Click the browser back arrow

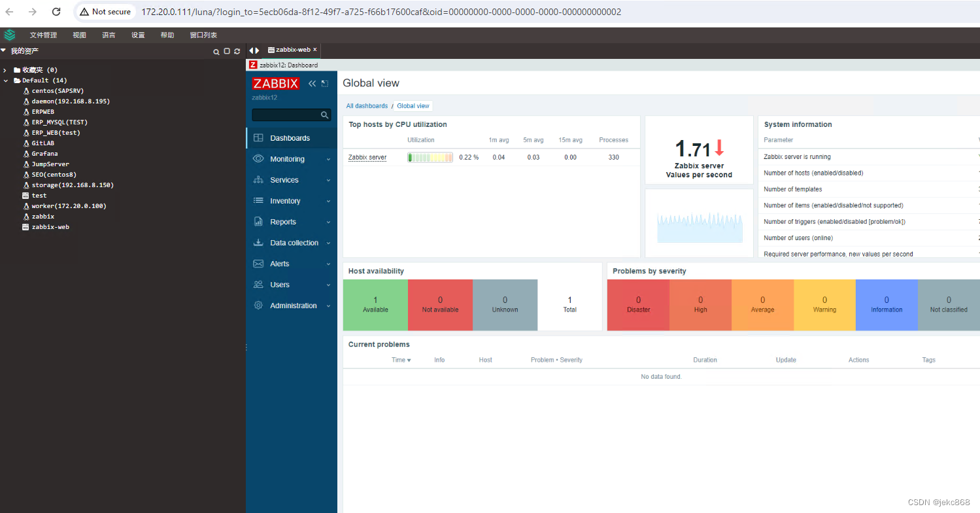click(x=10, y=12)
